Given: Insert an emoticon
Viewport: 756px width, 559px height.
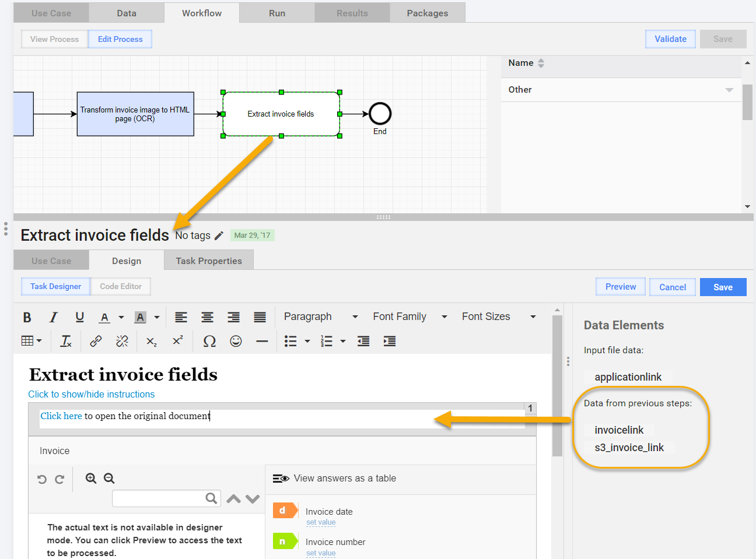Looking at the screenshot, I should point(236,341).
